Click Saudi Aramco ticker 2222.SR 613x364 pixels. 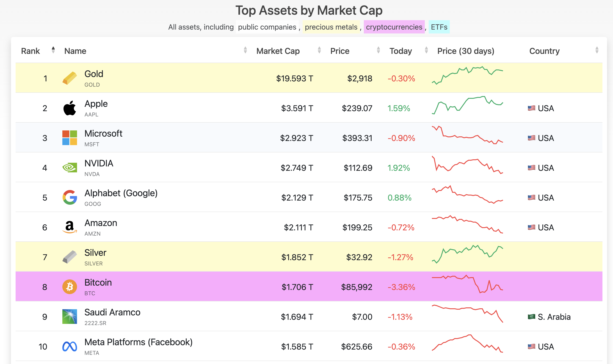click(95, 323)
